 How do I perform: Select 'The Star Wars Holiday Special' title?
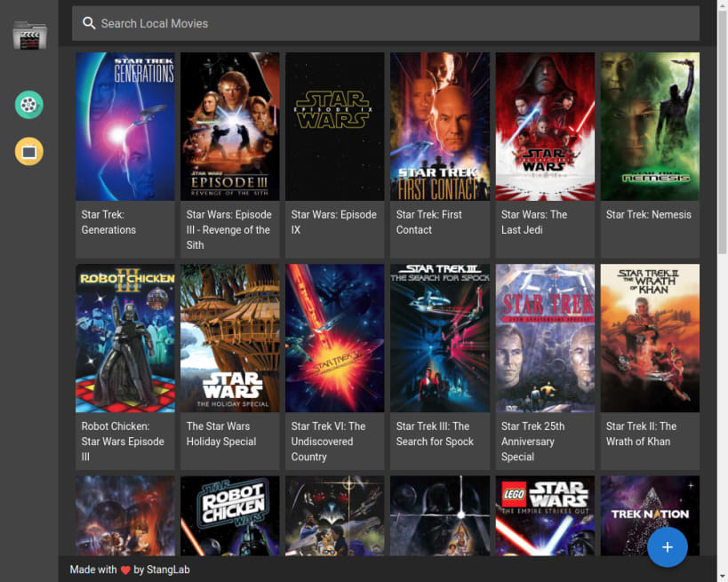pos(221,434)
